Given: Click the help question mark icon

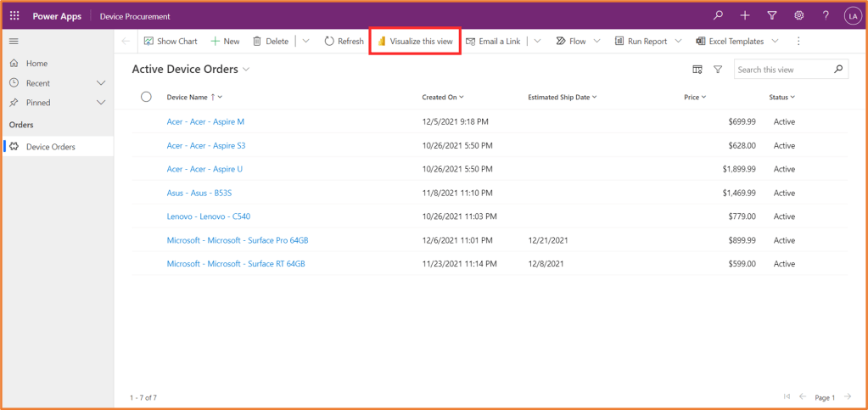Looking at the screenshot, I should click(x=826, y=16).
